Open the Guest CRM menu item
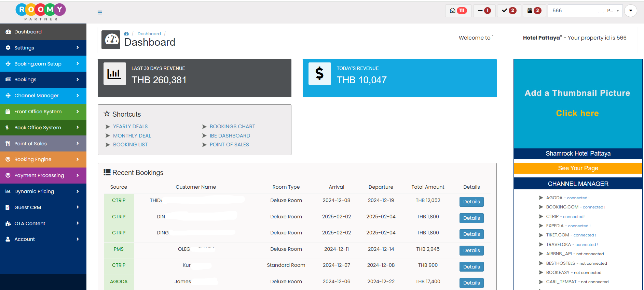Viewport: 644px width, 290px height. point(43,207)
